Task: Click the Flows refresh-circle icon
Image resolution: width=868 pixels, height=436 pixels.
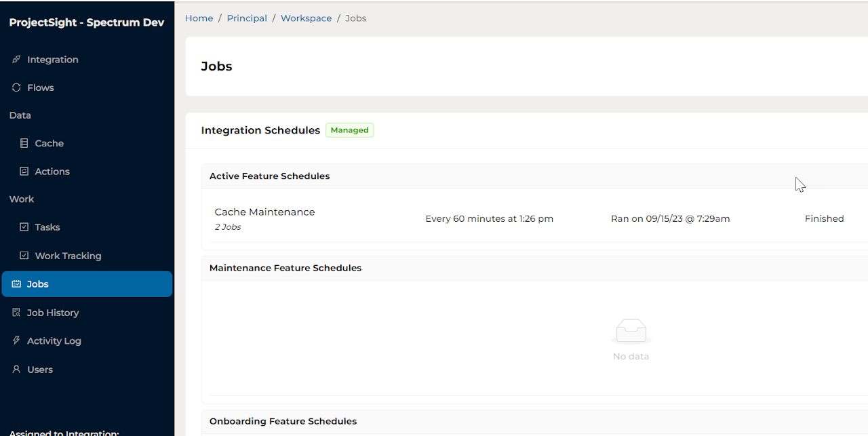Action: pos(16,87)
